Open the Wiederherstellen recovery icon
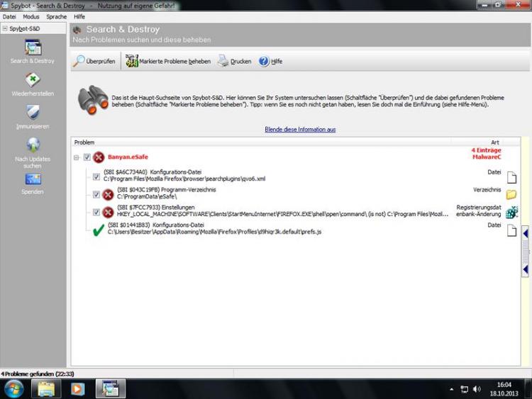The image size is (532, 399). click(33, 80)
